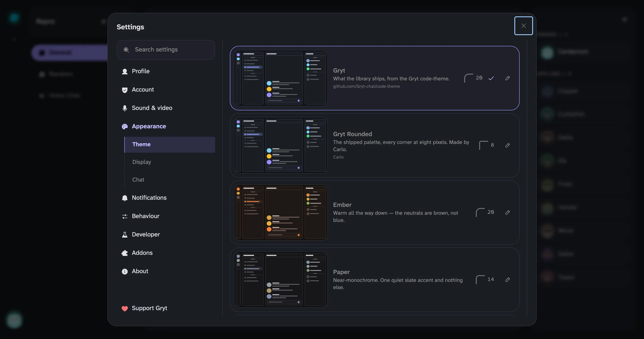The image size is (644, 339).
Task: Click the Settings dialog title
Action: (130, 27)
